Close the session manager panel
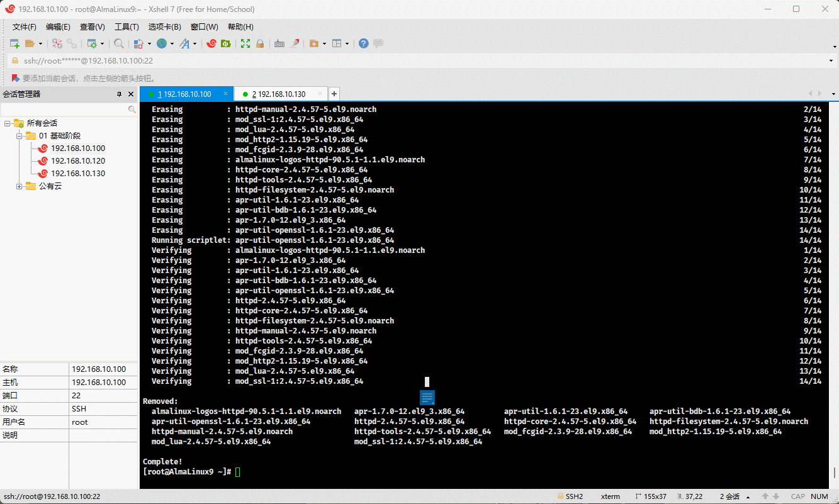This screenshot has height=504, width=839. (131, 94)
